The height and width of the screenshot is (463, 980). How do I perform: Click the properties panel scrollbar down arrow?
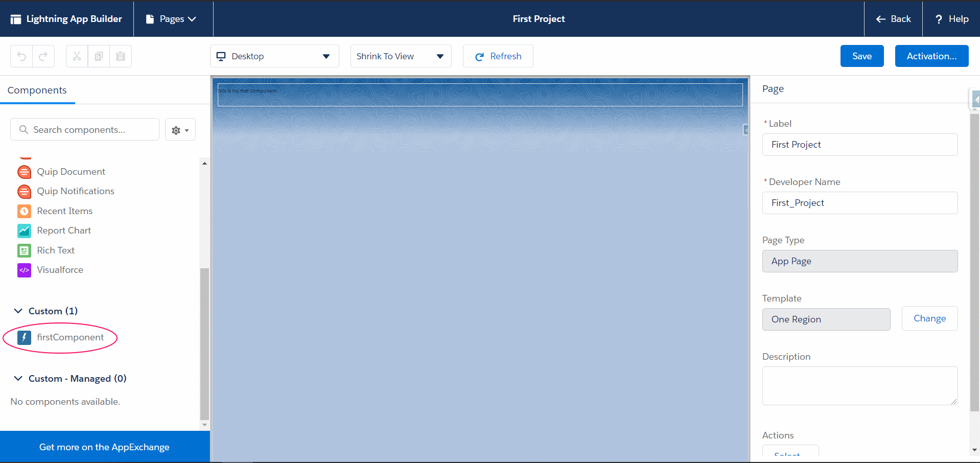click(974, 450)
